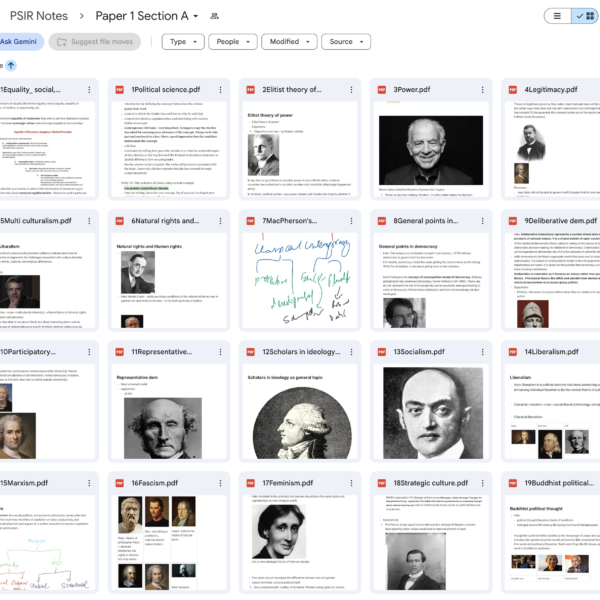This screenshot has height=600, width=600.
Task: Click the shared folder people icon
Action: [214, 16]
